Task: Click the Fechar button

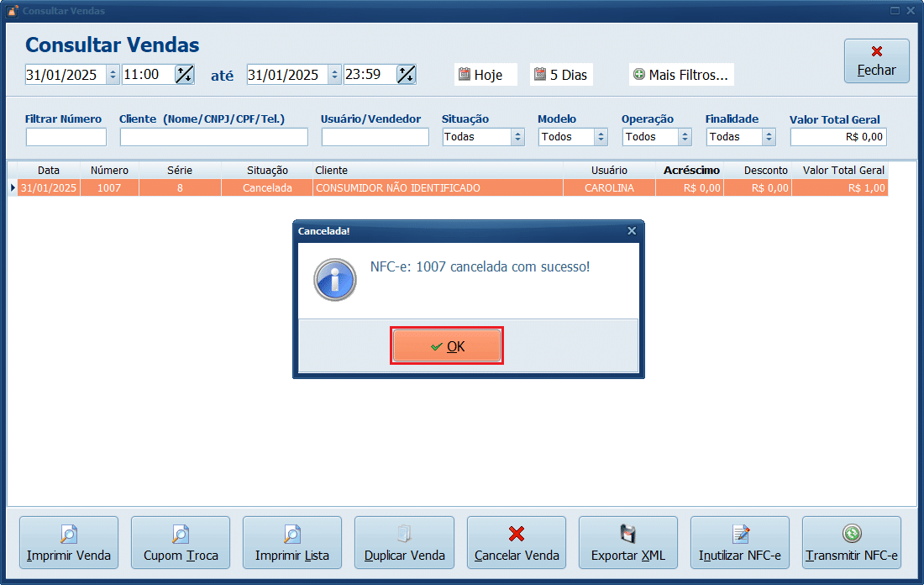Action: tap(876, 61)
